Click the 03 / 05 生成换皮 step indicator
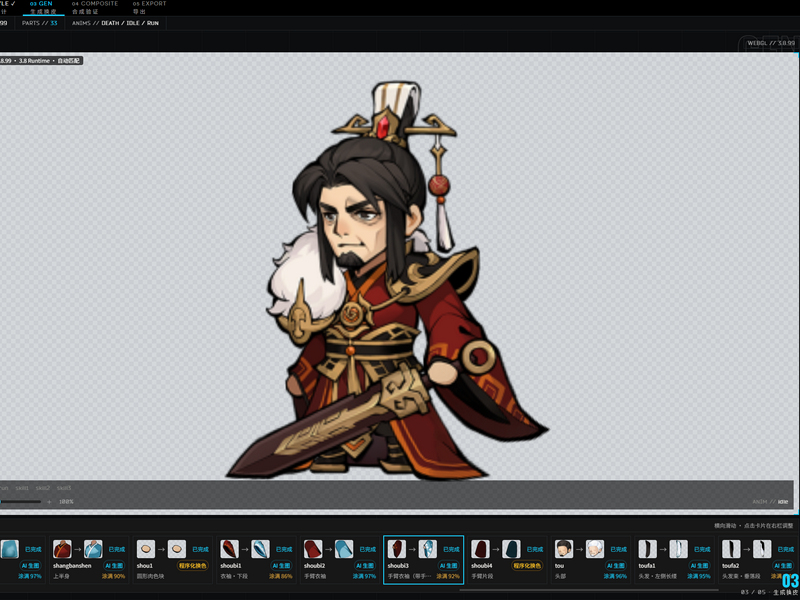This screenshot has width=800, height=600. point(770,593)
